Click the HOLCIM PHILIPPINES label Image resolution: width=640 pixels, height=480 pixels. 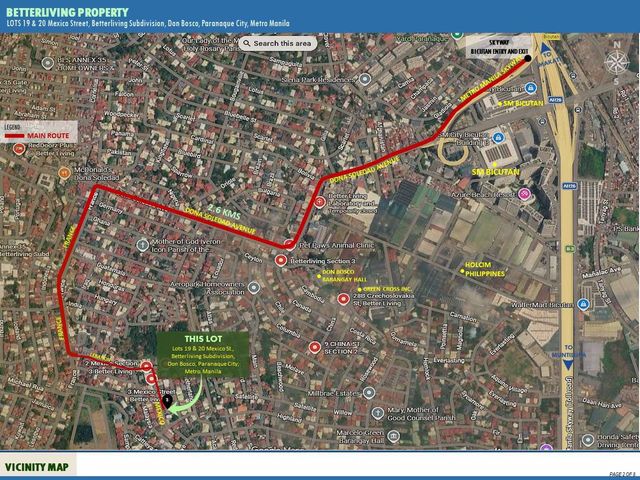point(485,269)
